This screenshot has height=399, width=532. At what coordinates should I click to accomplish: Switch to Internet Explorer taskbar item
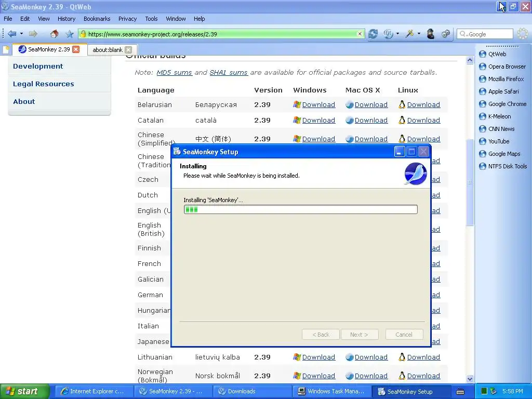pyautogui.click(x=94, y=391)
